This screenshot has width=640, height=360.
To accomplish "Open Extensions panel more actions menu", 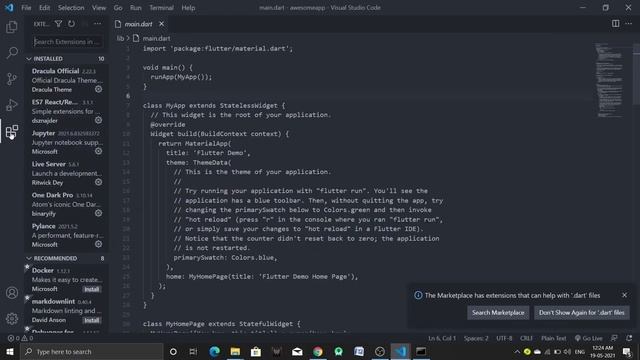I will pyautogui.click(x=98, y=24).
